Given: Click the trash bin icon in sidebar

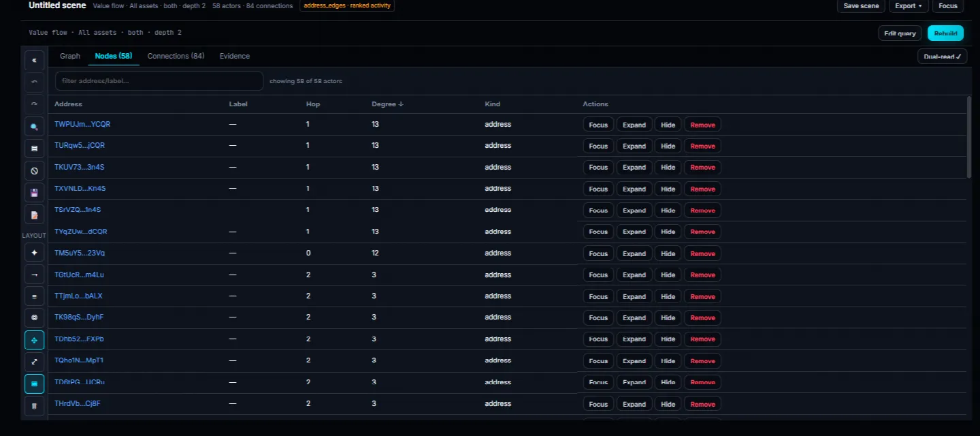Looking at the screenshot, I should coord(35,405).
